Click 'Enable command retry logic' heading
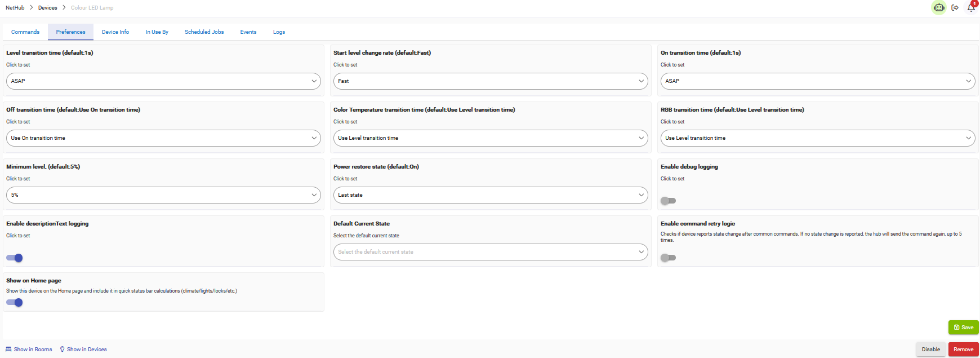Screen dimensions: 980x358 (x=698, y=224)
